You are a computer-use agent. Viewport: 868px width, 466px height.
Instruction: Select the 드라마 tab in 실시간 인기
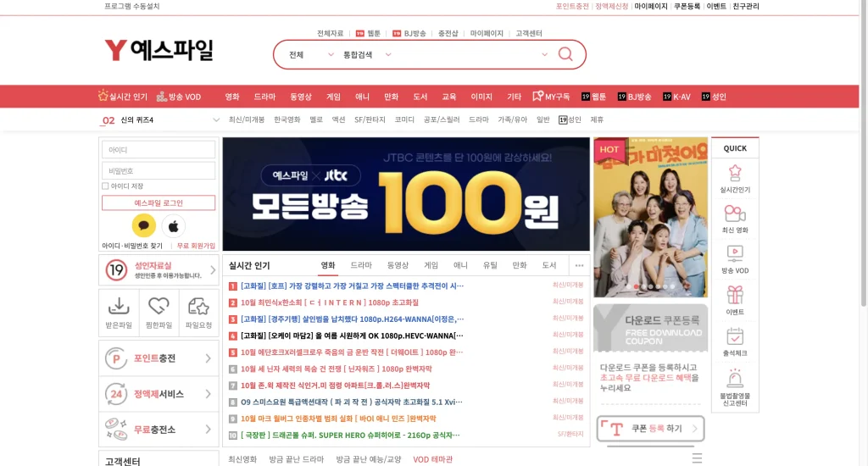click(x=361, y=266)
